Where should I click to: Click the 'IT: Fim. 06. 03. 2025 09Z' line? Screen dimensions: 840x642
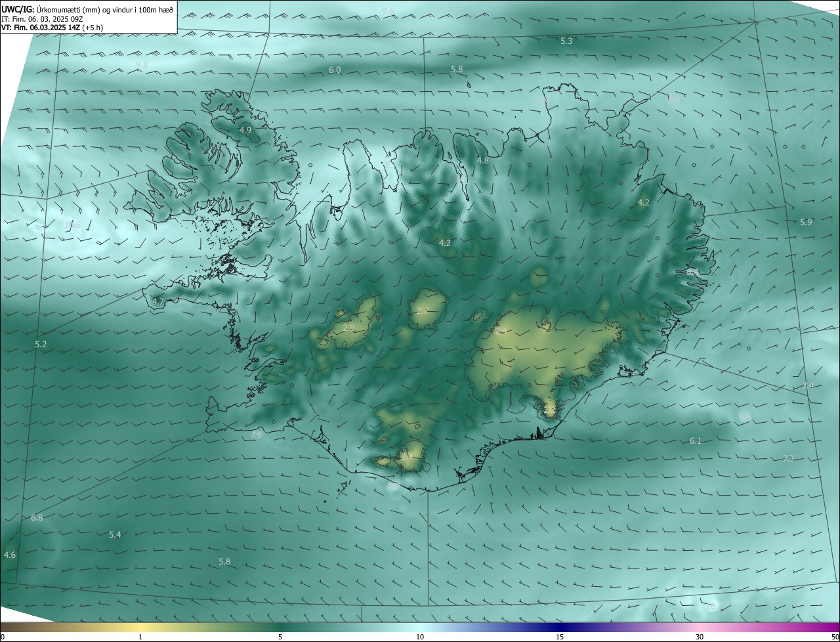42,19
